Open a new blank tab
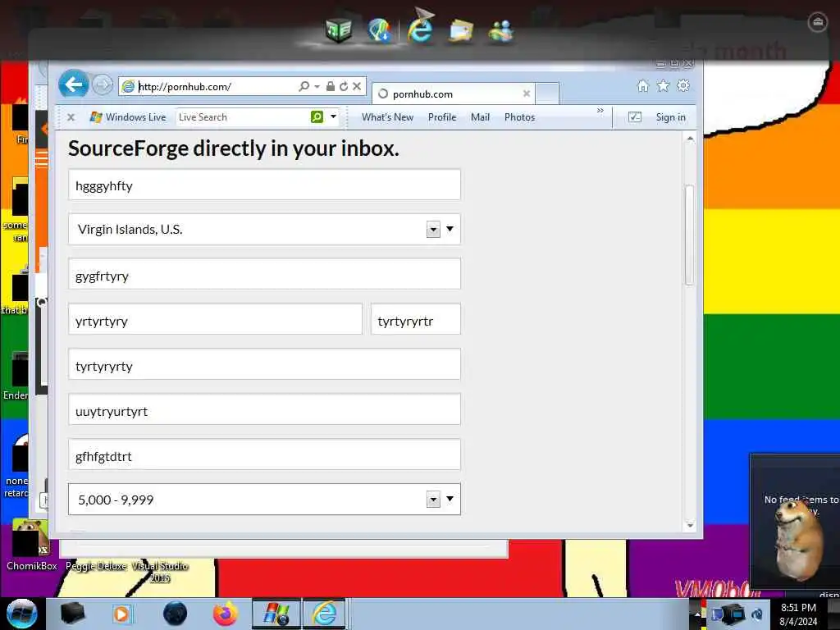 [547, 94]
